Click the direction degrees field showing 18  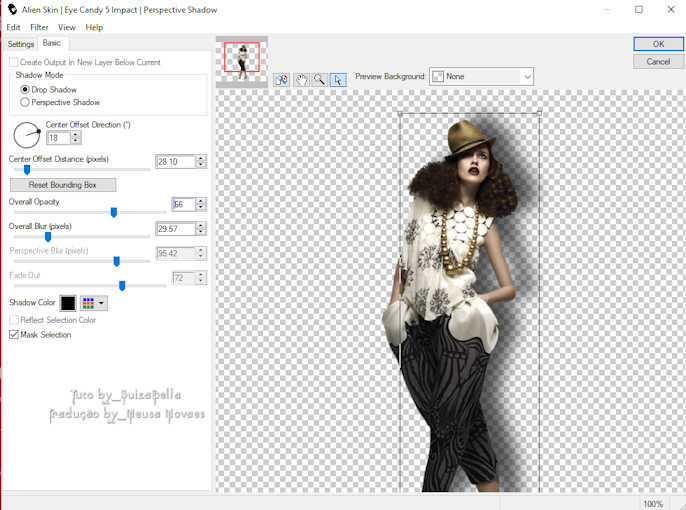(x=58, y=138)
